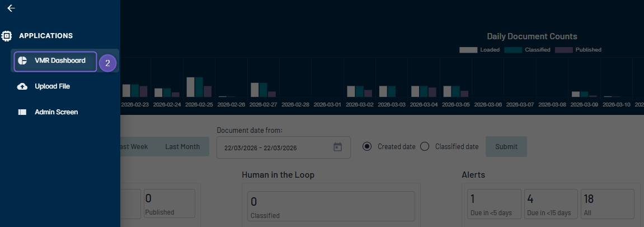Open the Human in the Loop Classified card
The height and width of the screenshot is (227, 644).
(331, 206)
